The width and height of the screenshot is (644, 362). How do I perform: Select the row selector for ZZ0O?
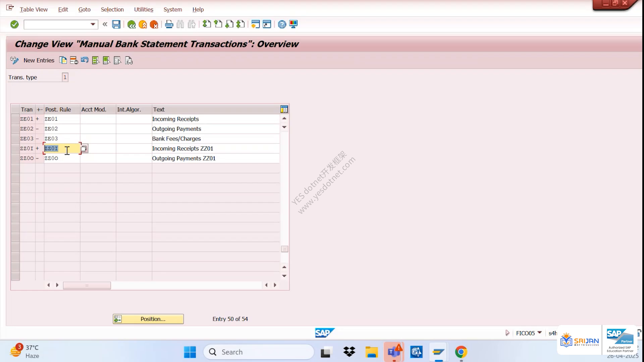(15, 158)
